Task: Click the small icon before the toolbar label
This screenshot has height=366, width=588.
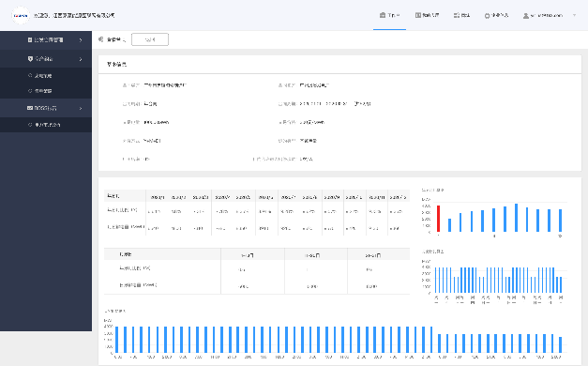Action: point(101,39)
